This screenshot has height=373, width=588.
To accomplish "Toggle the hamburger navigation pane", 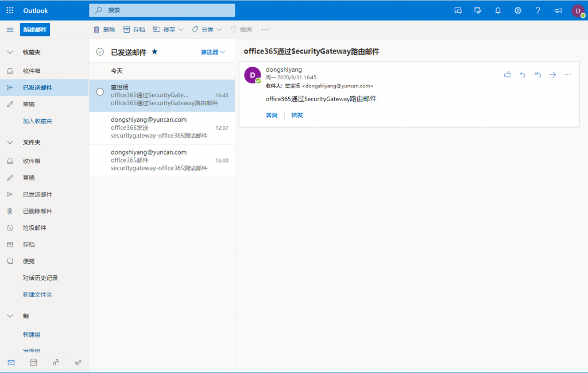I will (10, 30).
